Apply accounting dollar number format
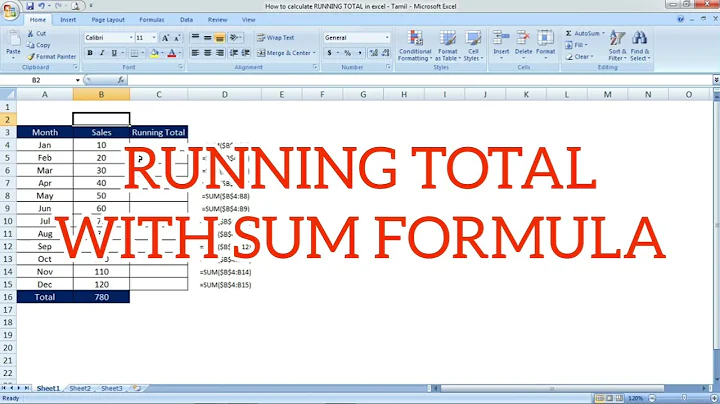 click(x=329, y=53)
